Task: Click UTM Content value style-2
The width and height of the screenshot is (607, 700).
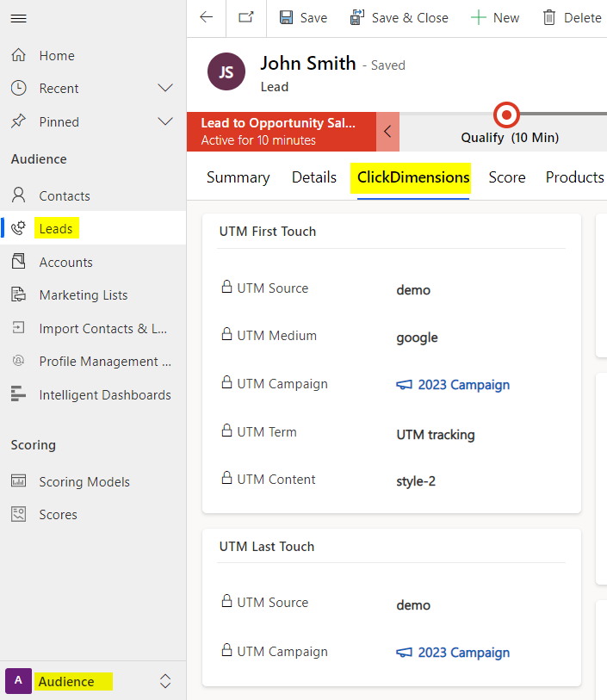Action: point(416,481)
